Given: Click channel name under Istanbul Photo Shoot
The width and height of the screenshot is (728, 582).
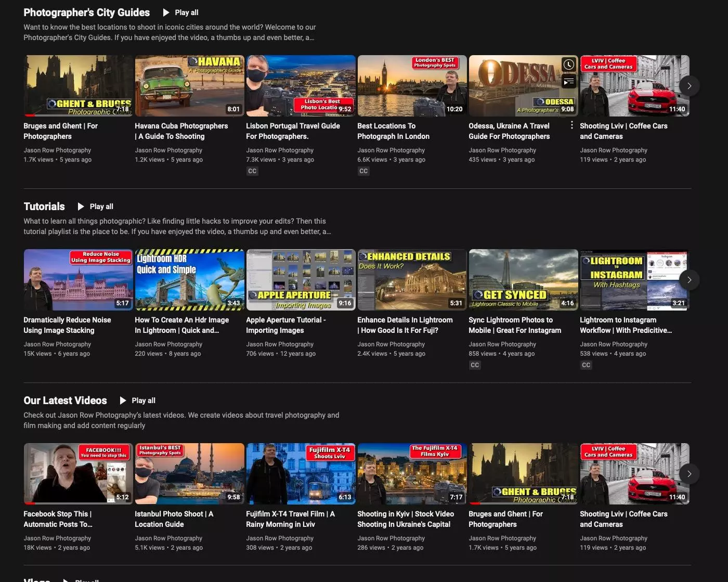Looking at the screenshot, I should (168, 538).
